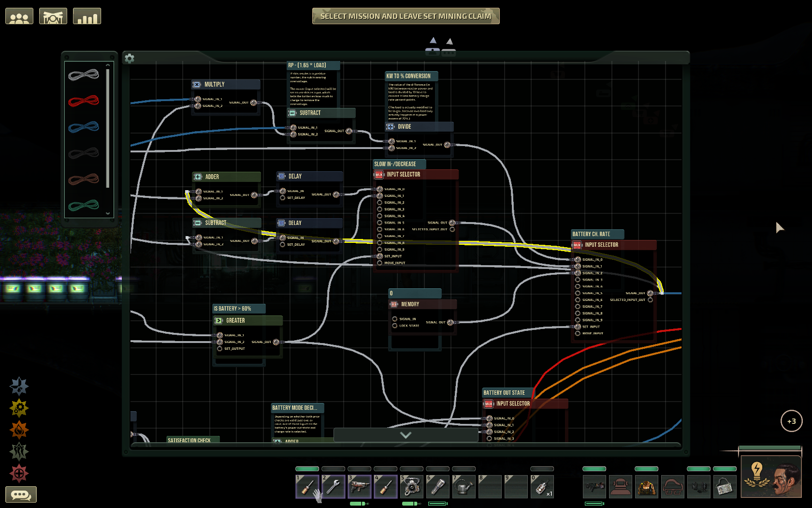
Task: Click the blue-grey star talent icon
Action: coord(19,386)
